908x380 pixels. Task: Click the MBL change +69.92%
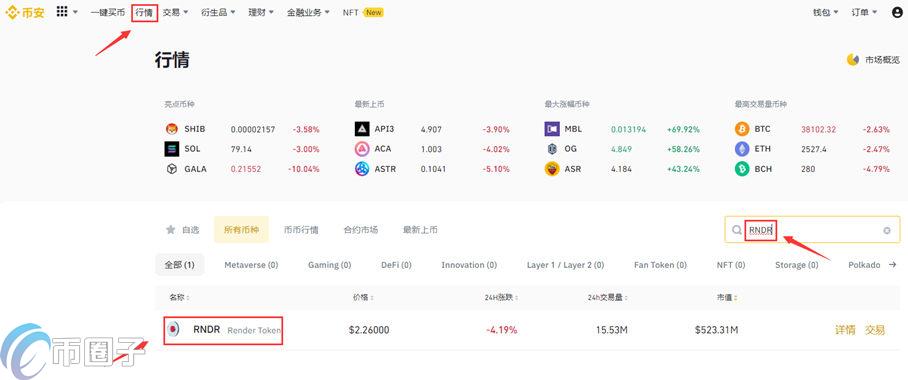pos(683,129)
